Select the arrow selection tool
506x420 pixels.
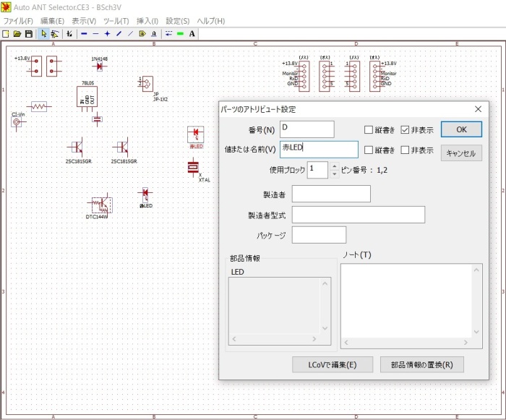coord(43,33)
